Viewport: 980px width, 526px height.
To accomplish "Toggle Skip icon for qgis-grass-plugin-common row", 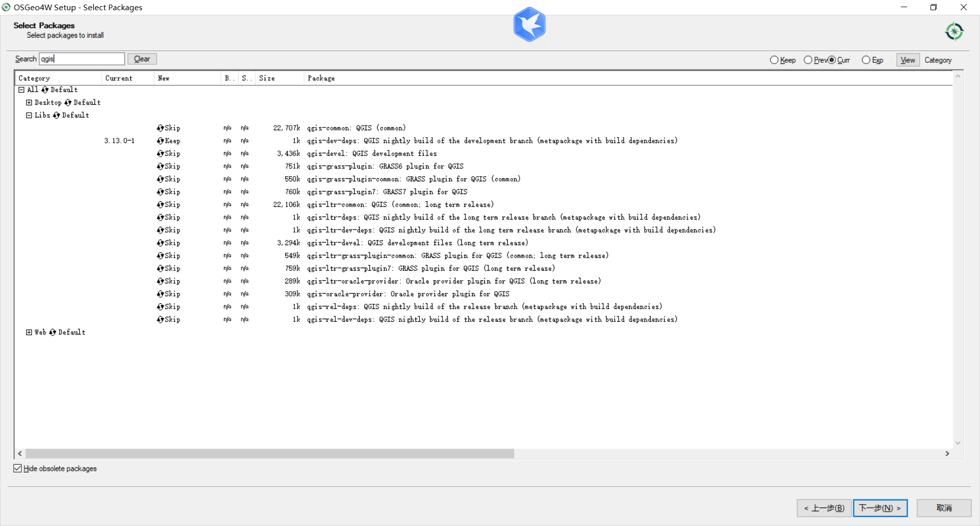I will click(160, 179).
